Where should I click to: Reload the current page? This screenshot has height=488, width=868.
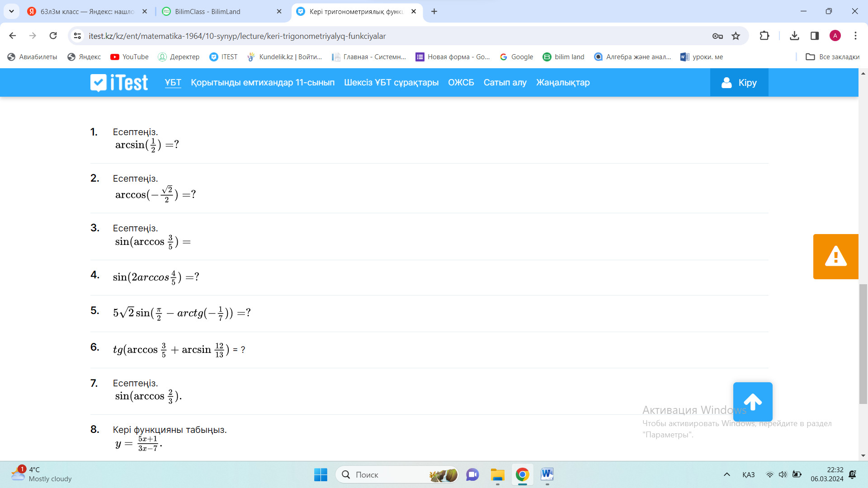(x=53, y=36)
